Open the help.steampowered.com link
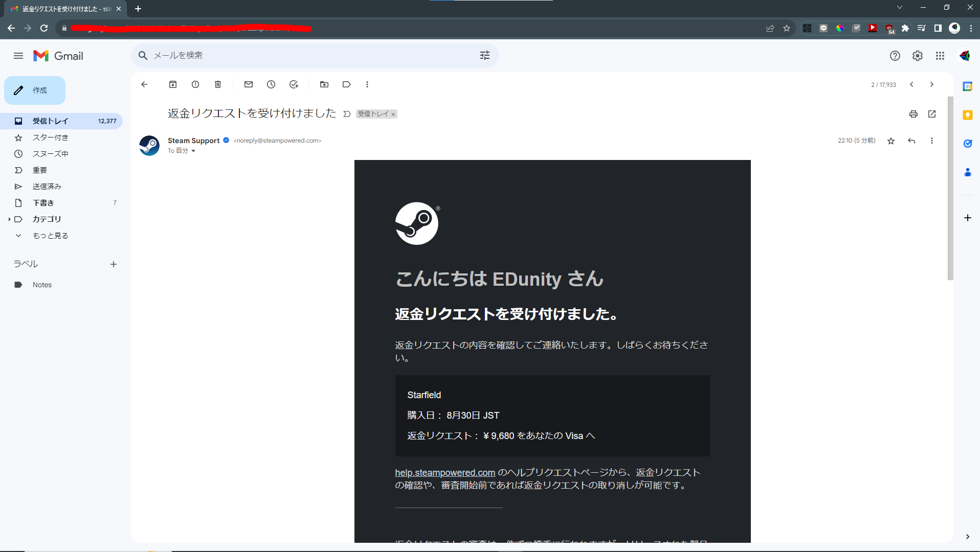 coord(444,472)
